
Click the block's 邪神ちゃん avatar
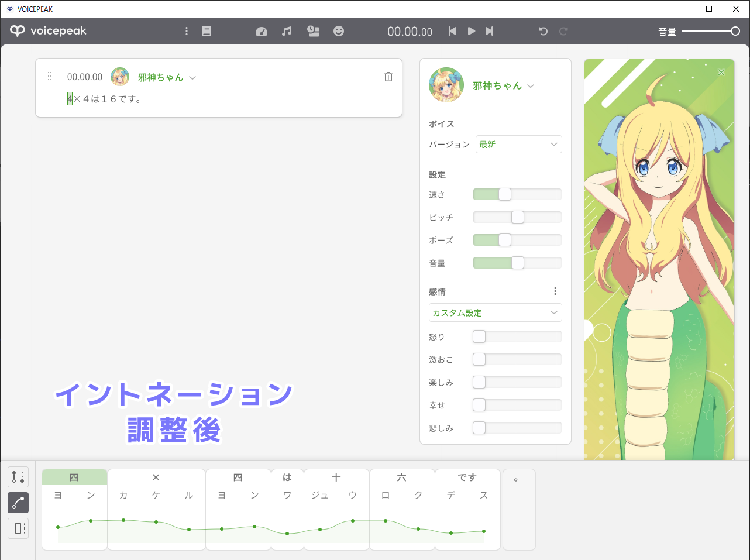[x=120, y=77]
